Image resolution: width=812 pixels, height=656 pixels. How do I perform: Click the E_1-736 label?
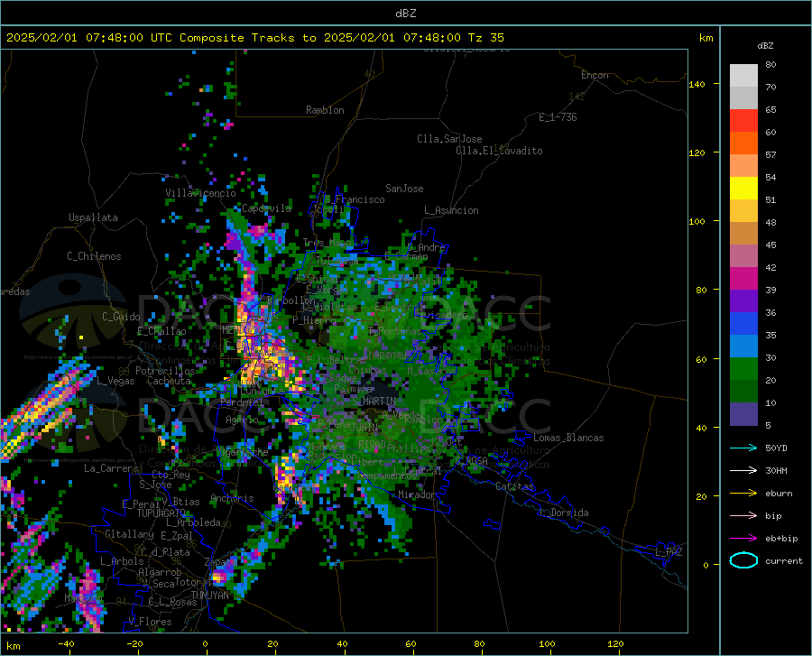click(x=558, y=117)
